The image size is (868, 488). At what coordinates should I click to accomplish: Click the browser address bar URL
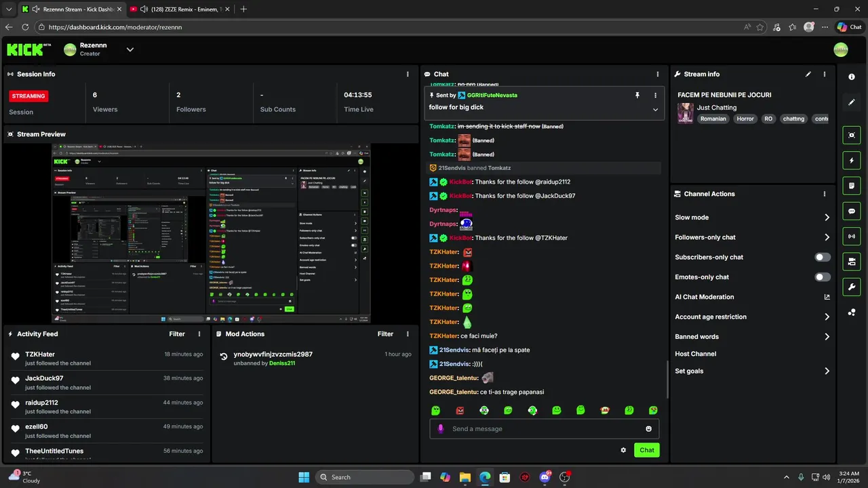point(115,27)
